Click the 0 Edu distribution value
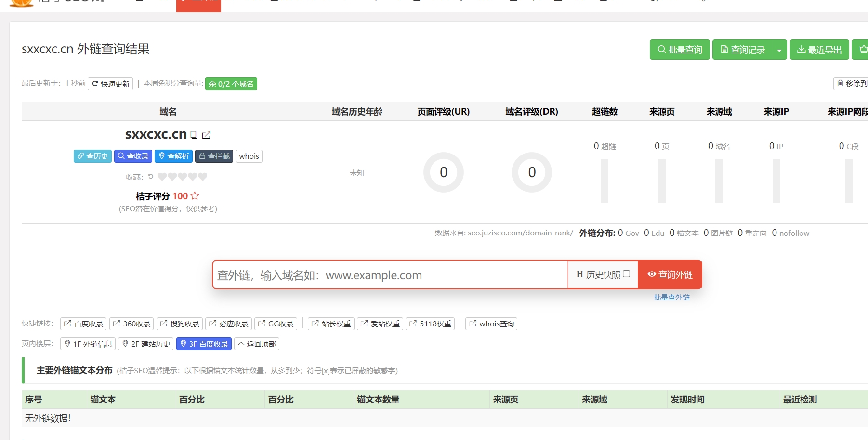The height and width of the screenshot is (440, 868). (654, 233)
